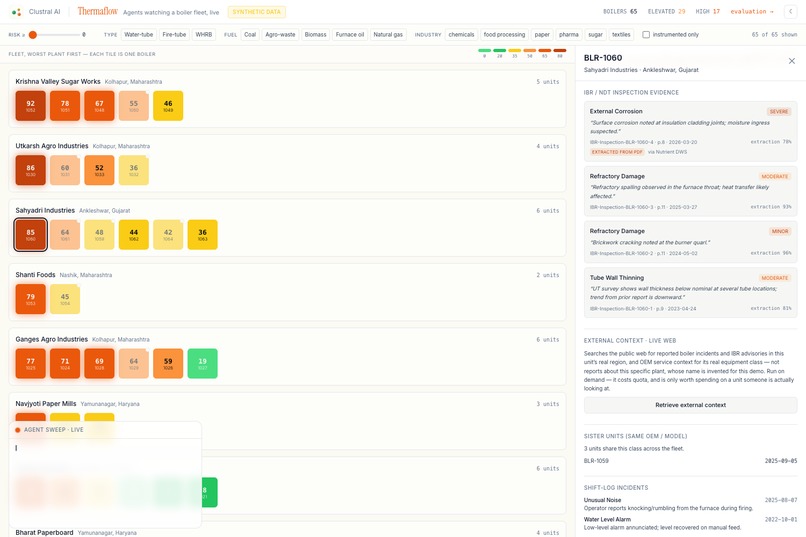Open sister unit BLR-1059
806x537 pixels.
[x=690, y=461]
